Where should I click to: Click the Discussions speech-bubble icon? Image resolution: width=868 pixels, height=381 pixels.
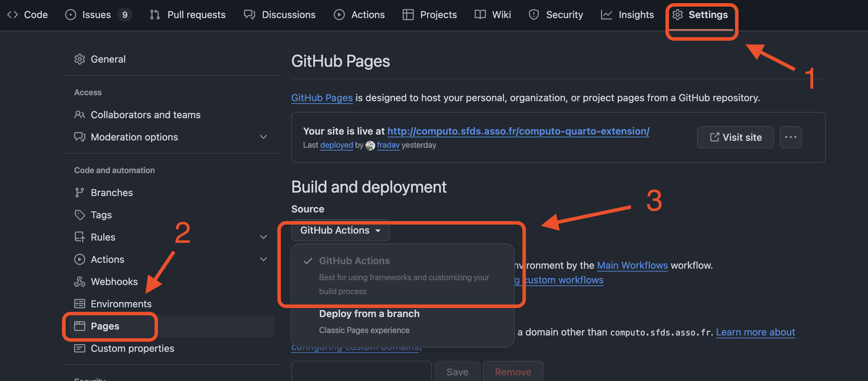click(x=250, y=15)
